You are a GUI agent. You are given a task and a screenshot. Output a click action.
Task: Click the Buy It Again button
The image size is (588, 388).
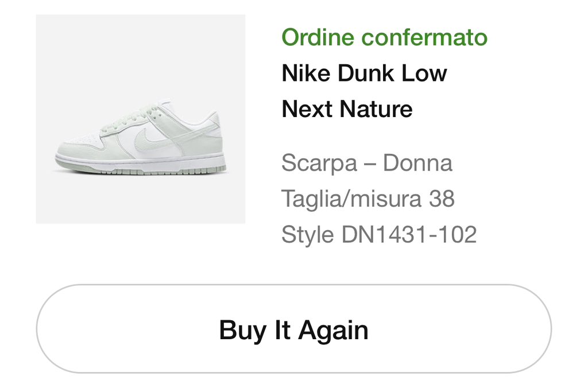(293, 329)
